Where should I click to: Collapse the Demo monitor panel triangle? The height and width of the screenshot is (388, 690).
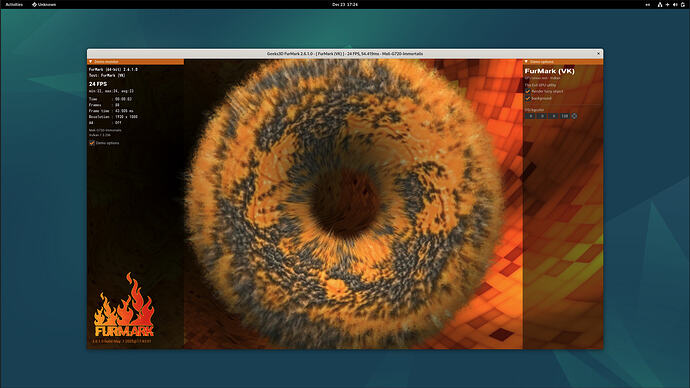pos(90,62)
